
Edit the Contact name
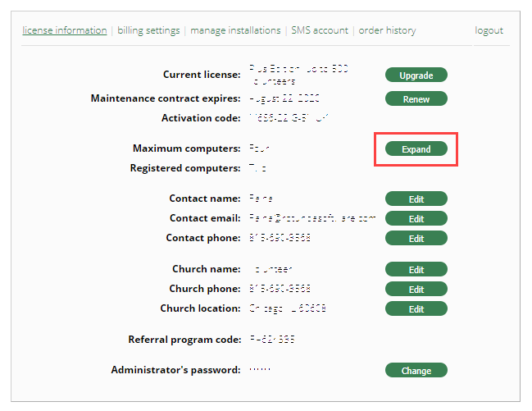pyautogui.click(x=416, y=199)
